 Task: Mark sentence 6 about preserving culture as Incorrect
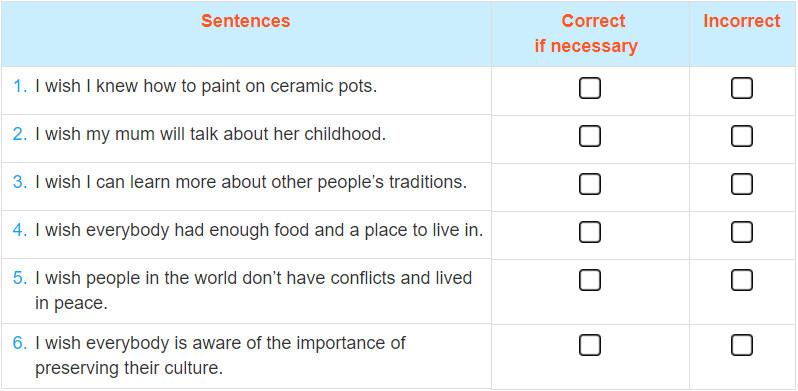coord(742,345)
